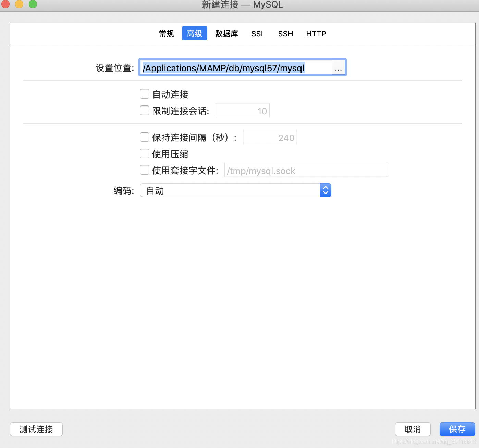
Task: Minimize the window with the yellow button
Action: click(19, 4)
